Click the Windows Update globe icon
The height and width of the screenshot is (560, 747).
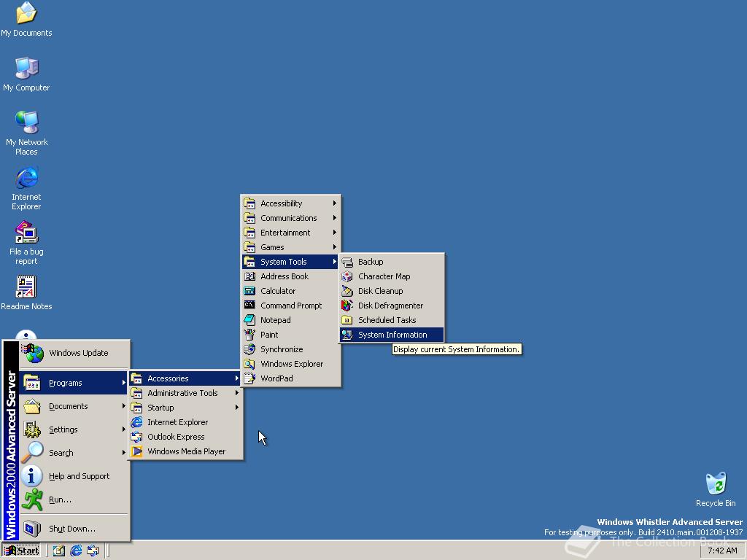34,354
